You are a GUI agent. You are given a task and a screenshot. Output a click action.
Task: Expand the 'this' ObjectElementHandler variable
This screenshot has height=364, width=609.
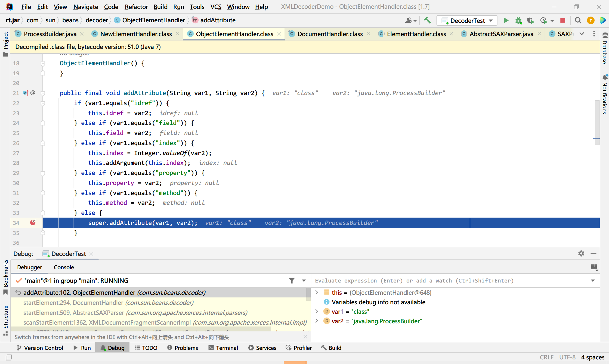pyautogui.click(x=317, y=292)
